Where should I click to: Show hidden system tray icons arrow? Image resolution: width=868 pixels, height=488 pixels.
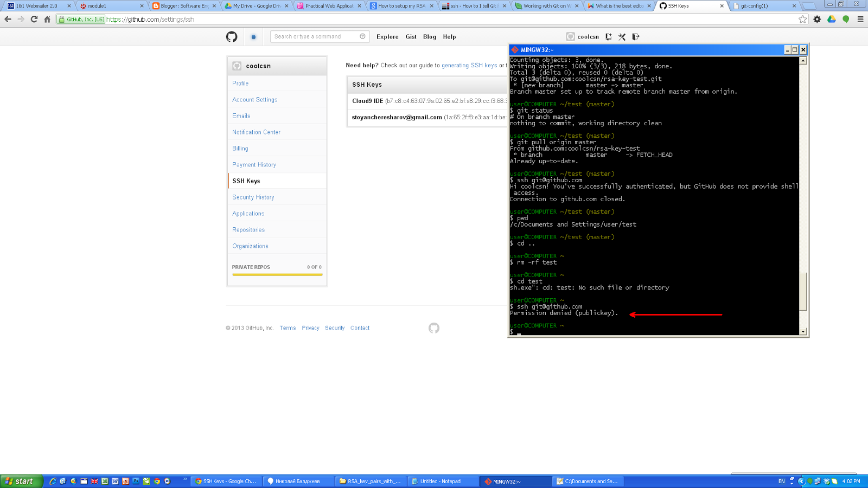pos(801,481)
